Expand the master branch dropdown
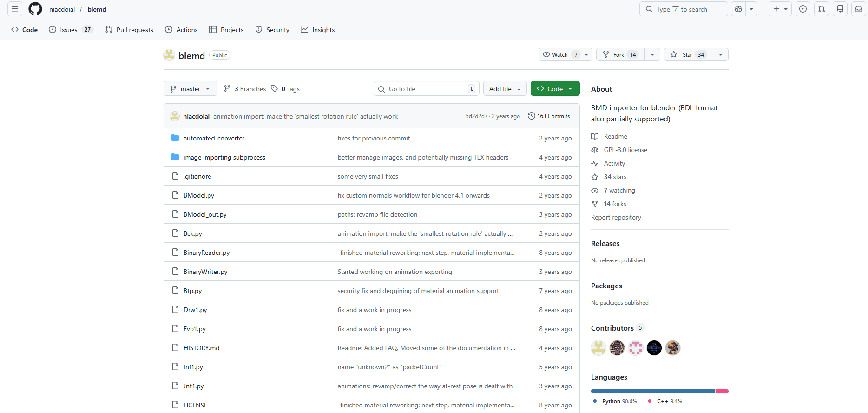 [x=191, y=89]
